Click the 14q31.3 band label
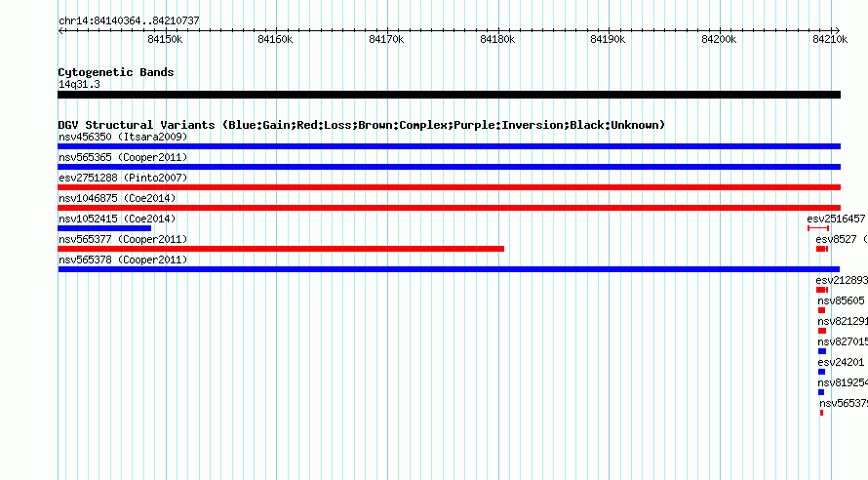 pyautogui.click(x=79, y=85)
